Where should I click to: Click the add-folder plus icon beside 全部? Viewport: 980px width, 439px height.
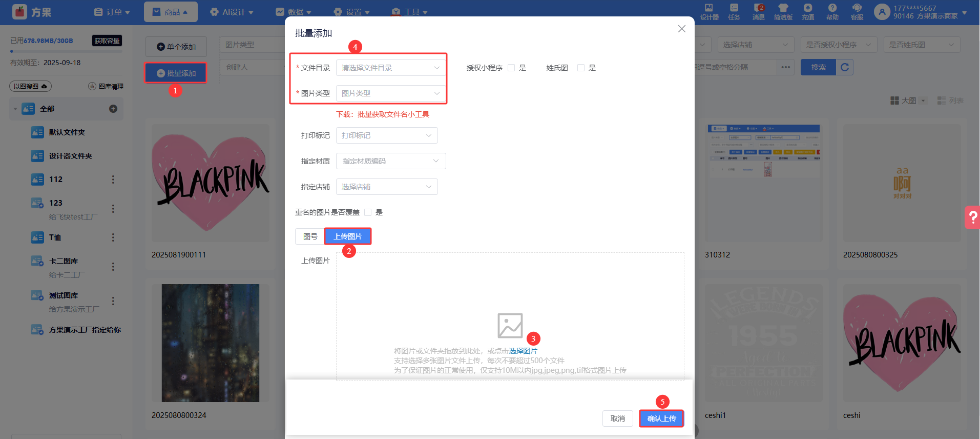click(x=113, y=109)
